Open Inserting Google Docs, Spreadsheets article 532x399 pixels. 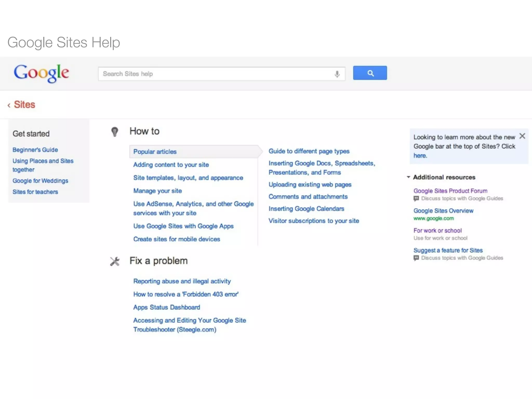[322, 168]
